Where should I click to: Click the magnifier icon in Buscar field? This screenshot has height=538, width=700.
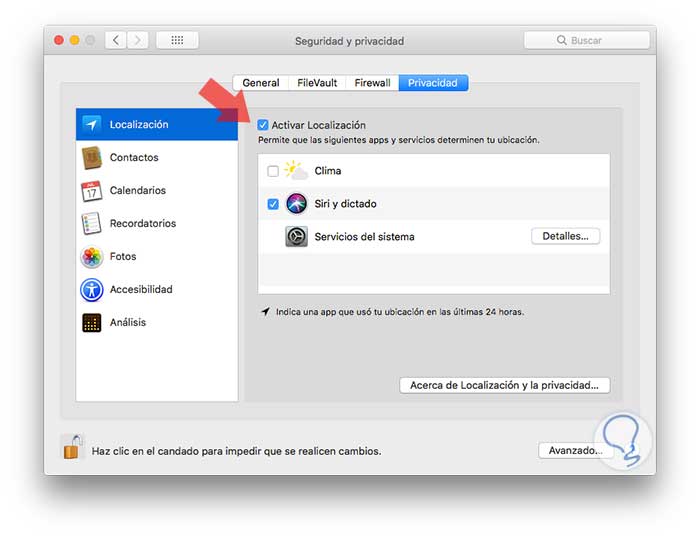(x=562, y=40)
